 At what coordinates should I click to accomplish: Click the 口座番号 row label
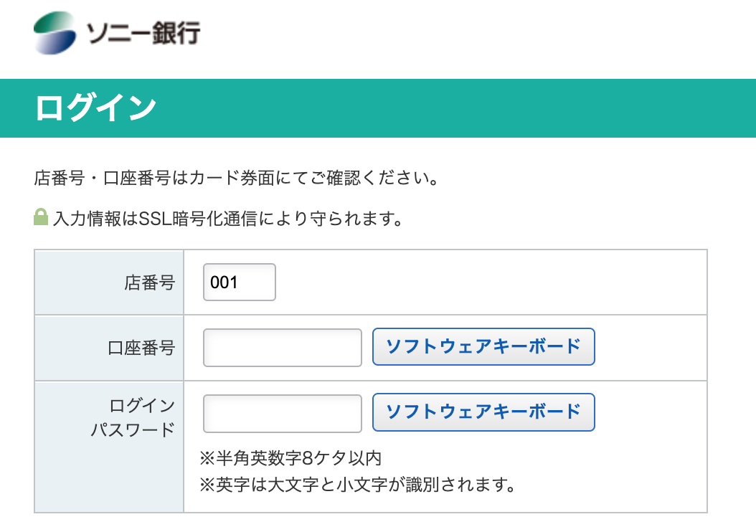pos(141,348)
